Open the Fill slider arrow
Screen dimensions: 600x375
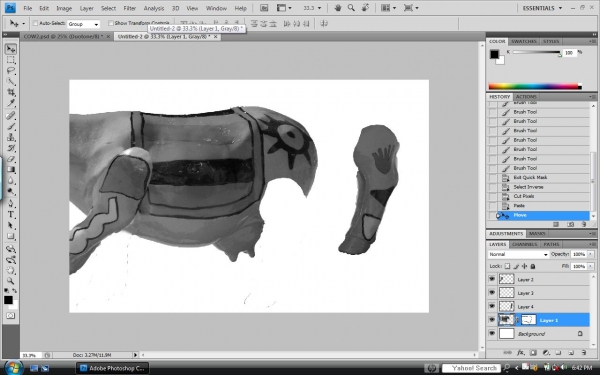coord(591,266)
